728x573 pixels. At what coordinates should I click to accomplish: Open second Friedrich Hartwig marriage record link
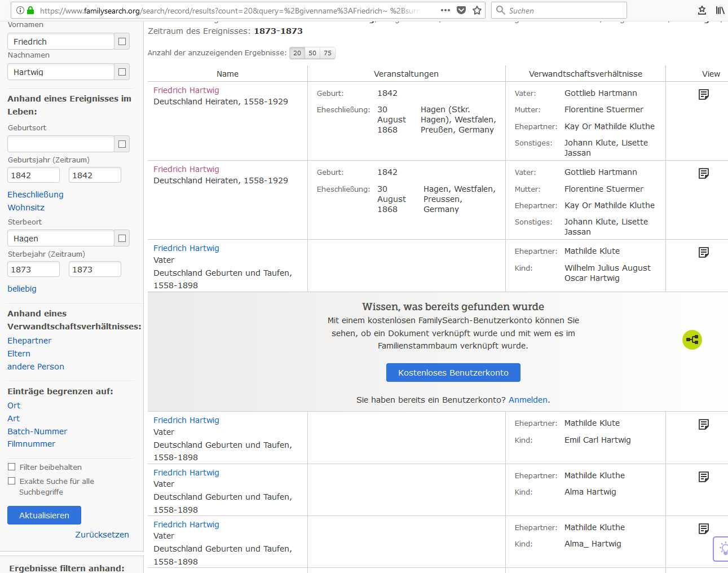tap(186, 169)
